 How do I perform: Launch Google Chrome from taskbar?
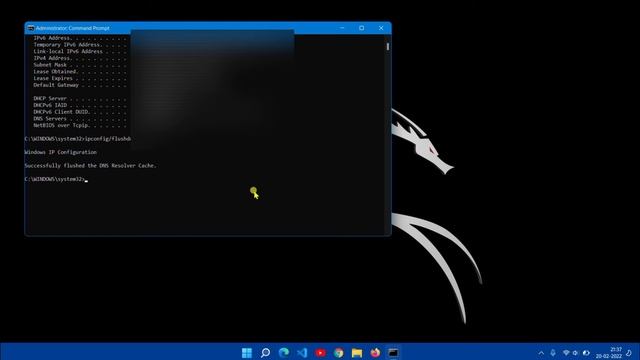coord(338,353)
